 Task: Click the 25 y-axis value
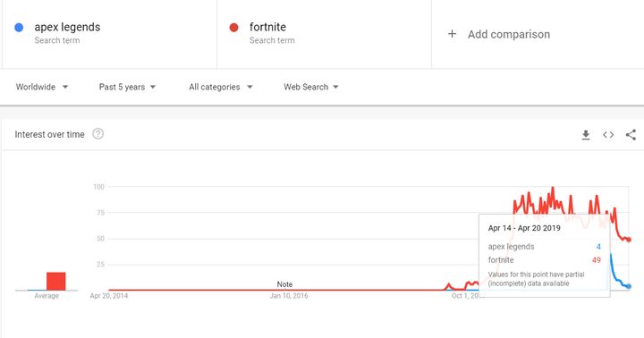[x=100, y=265]
